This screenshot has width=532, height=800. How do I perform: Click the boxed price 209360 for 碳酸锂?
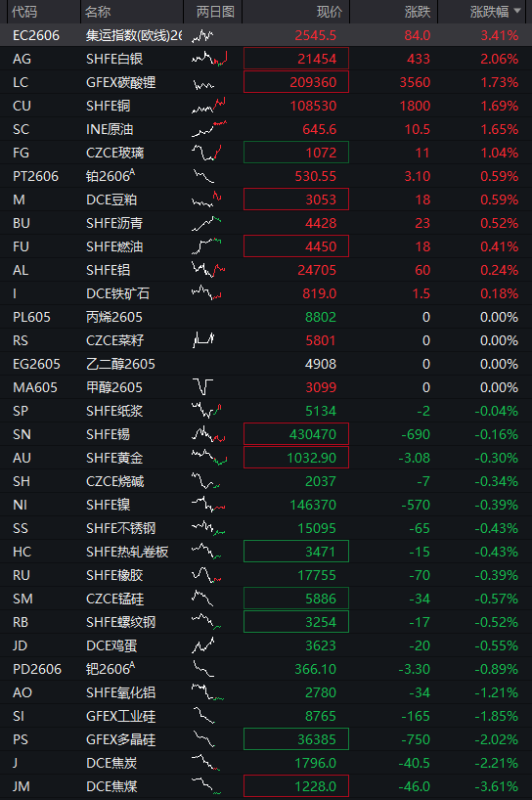[x=296, y=82]
